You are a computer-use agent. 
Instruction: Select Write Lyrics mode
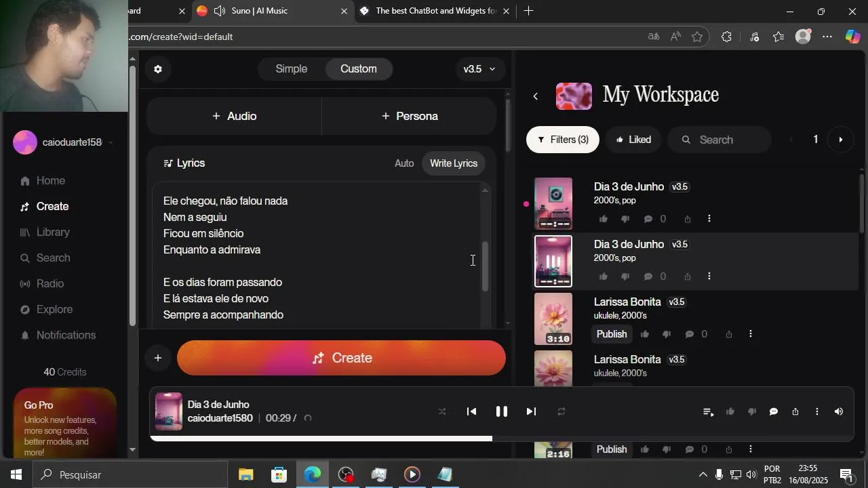(454, 163)
